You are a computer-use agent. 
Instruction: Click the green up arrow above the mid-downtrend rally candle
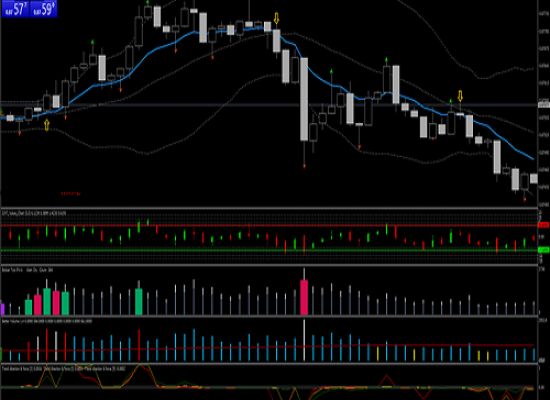(386, 60)
